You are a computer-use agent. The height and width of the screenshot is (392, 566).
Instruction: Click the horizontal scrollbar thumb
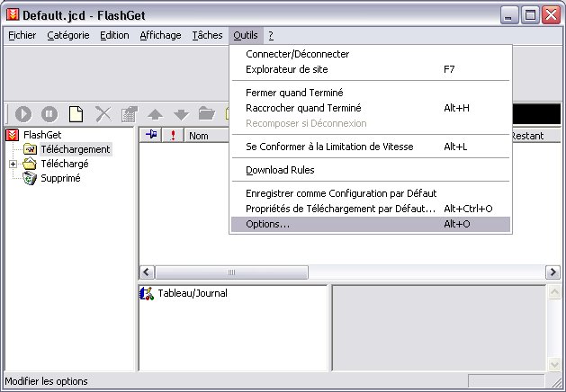tap(231, 272)
